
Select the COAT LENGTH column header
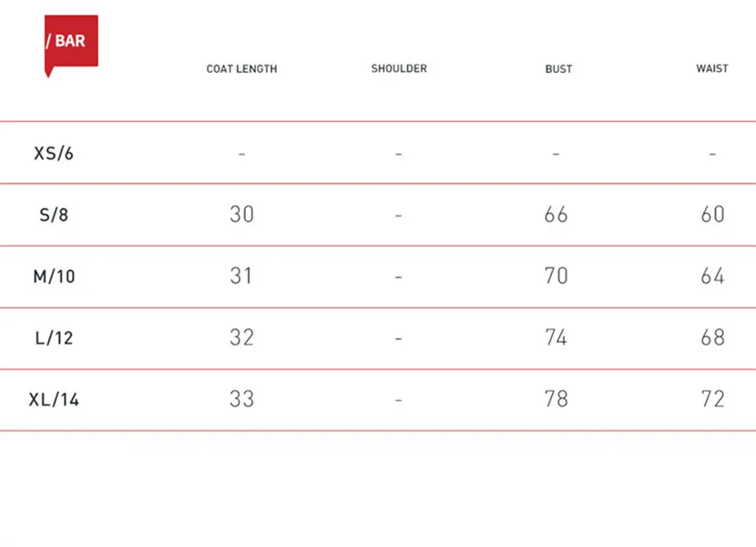point(241,69)
